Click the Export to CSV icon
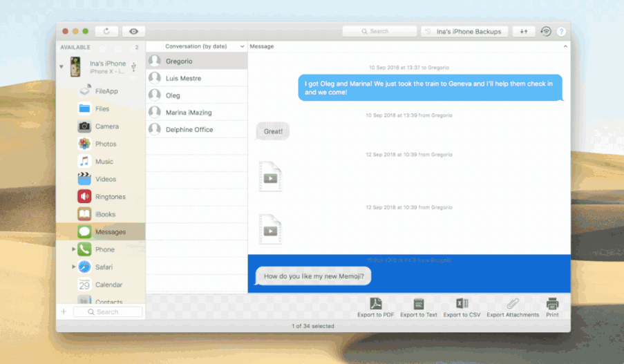This screenshot has height=364, width=624. (462, 304)
